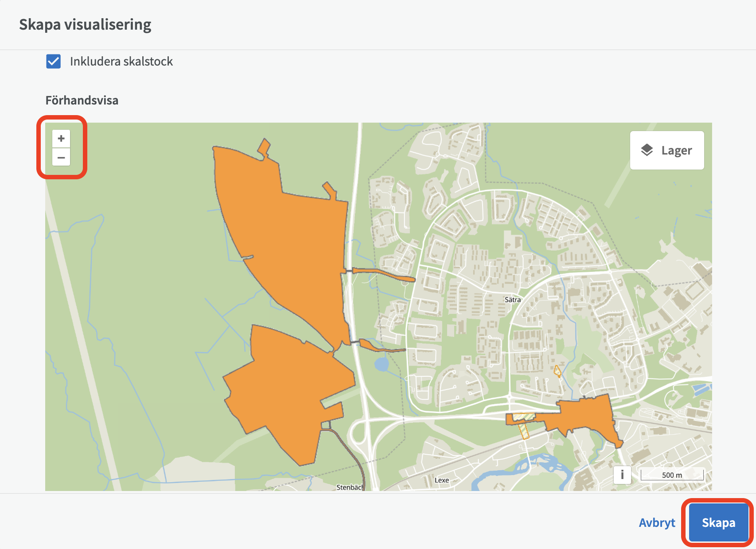Screen dimensions: 756x549
Task: Uncheck the Inkludera skalstock checkbox
Action: pos(54,61)
